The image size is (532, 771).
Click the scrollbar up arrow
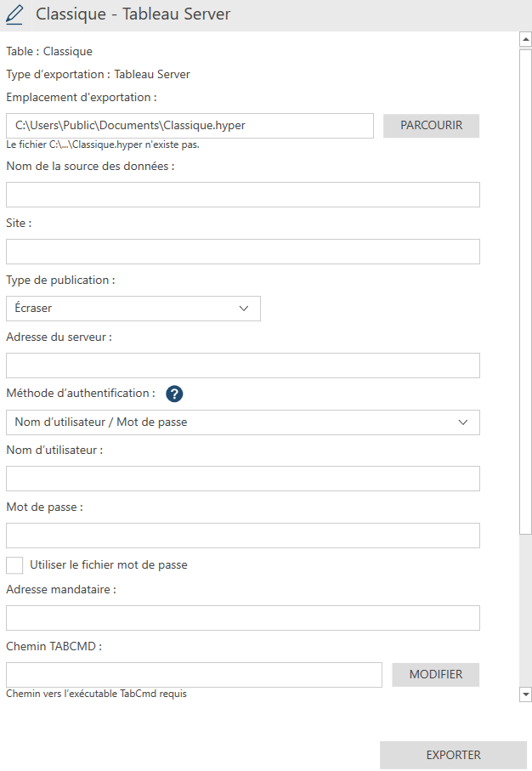click(525, 39)
